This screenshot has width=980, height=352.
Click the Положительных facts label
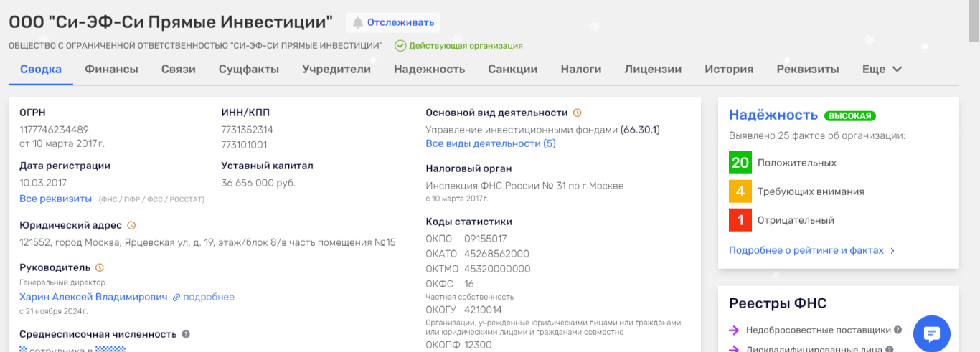pyautogui.click(x=797, y=163)
